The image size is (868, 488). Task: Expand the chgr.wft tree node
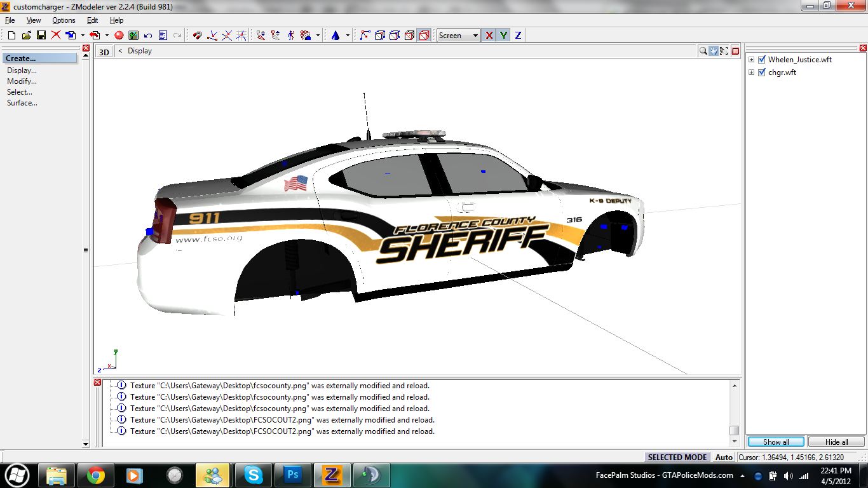point(752,72)
